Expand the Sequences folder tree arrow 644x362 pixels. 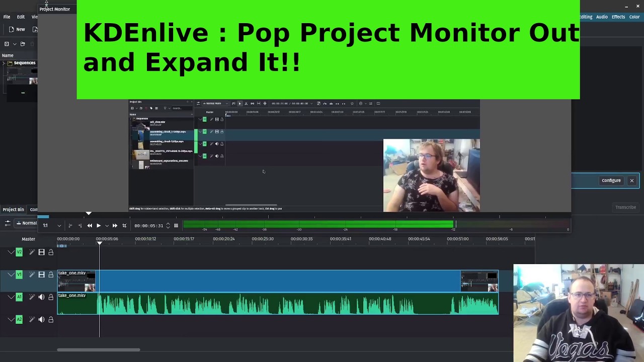[4, 63]
